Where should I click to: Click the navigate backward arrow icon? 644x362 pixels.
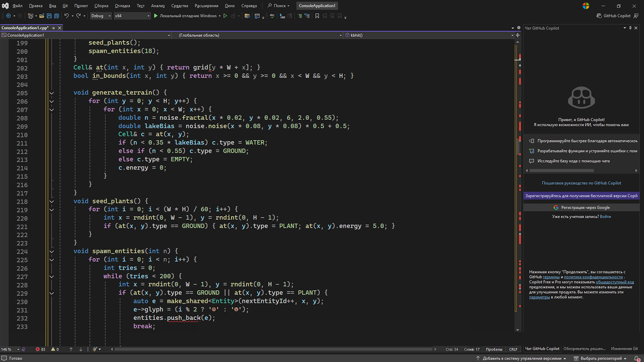pos(8,16)
